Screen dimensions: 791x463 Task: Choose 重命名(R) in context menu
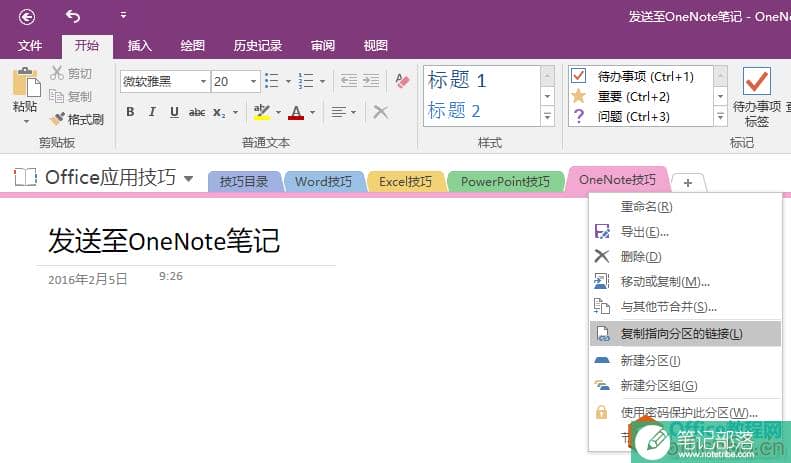click(x=685, y=206)
